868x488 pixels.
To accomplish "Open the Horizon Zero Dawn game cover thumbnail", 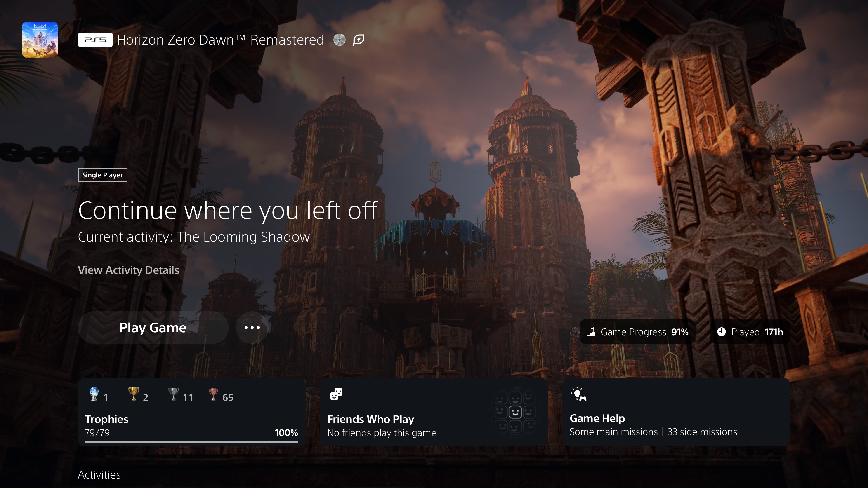I will pos(40,40).
